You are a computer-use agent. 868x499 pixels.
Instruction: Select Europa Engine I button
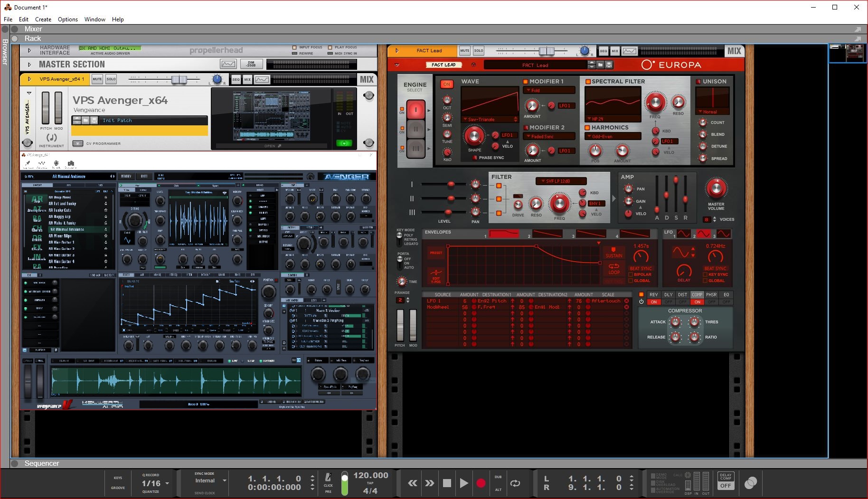(416, 110)
